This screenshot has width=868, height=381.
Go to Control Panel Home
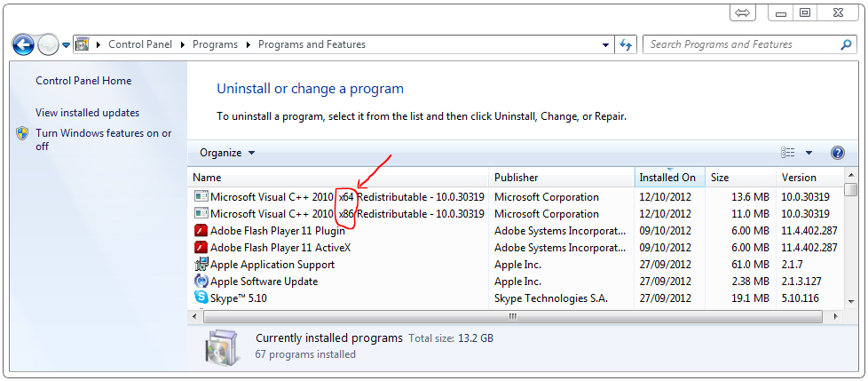click(83, 81)
